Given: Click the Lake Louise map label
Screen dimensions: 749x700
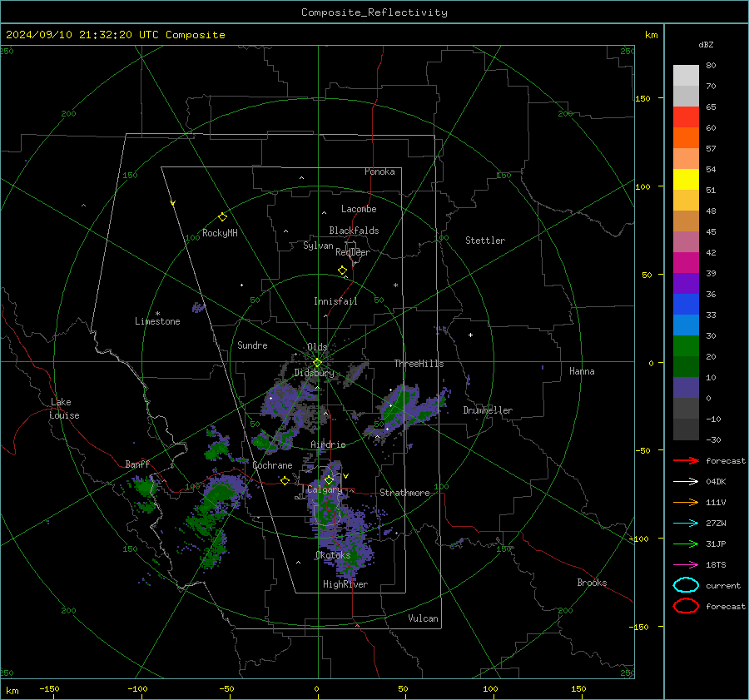Looking at the screenshot, I should 64,409.
